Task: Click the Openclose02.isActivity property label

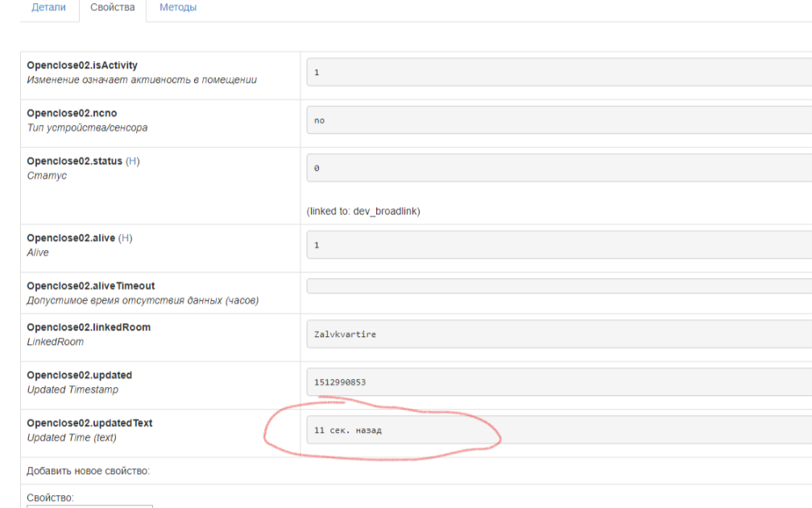Action: [82, 65]
